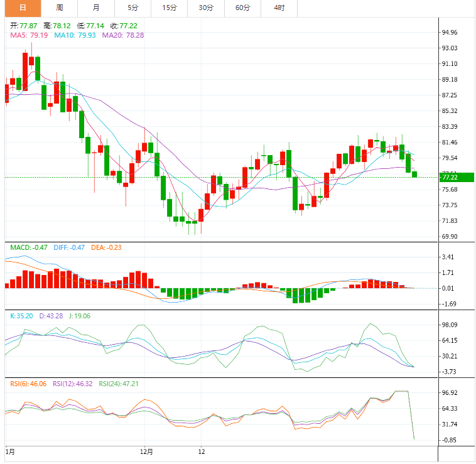Select the 30分 interval tab
The width and height of the screenshot is (476, 464).
[205, 8]
